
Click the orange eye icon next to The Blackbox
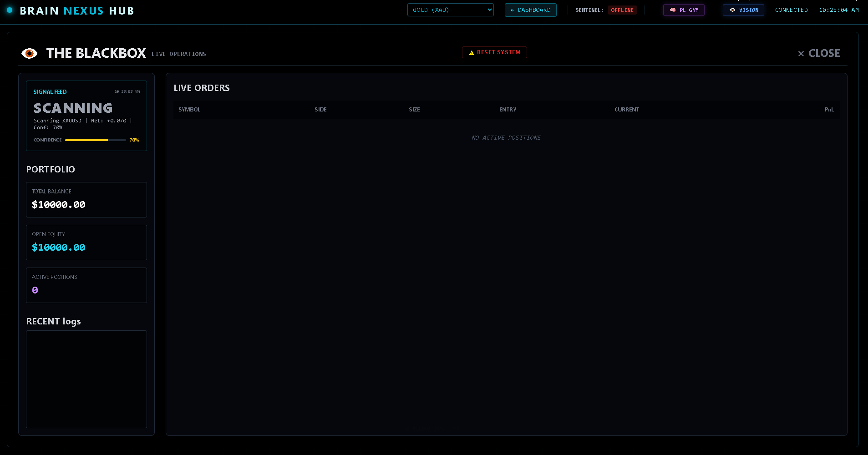point(30,54)
